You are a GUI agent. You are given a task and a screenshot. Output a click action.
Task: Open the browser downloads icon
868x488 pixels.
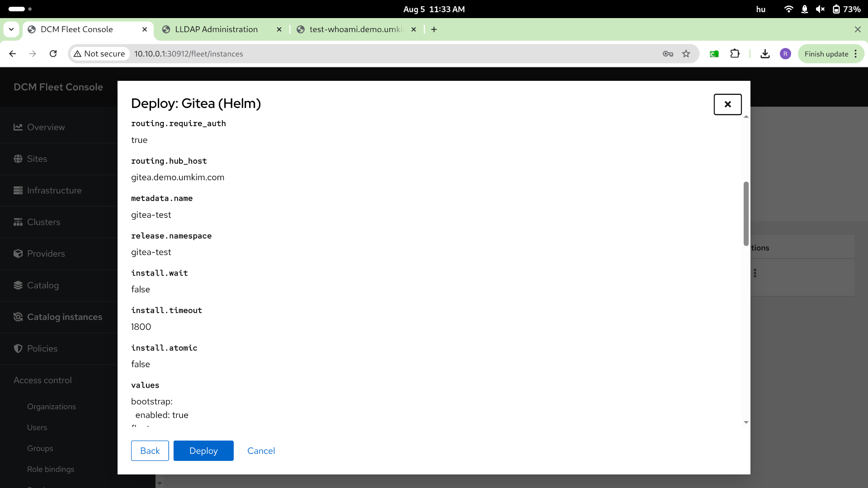765,54
